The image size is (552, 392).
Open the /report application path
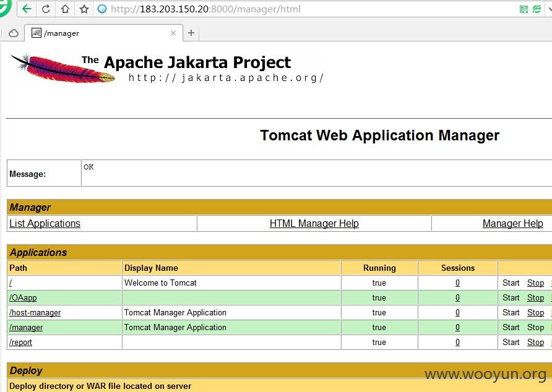click(x=20, y=342)
